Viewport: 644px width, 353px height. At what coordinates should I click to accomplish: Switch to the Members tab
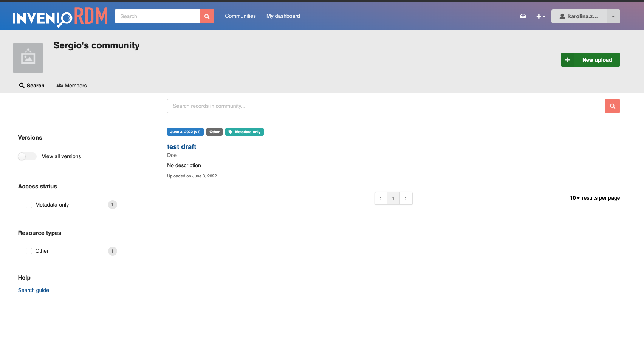(71, 86)
